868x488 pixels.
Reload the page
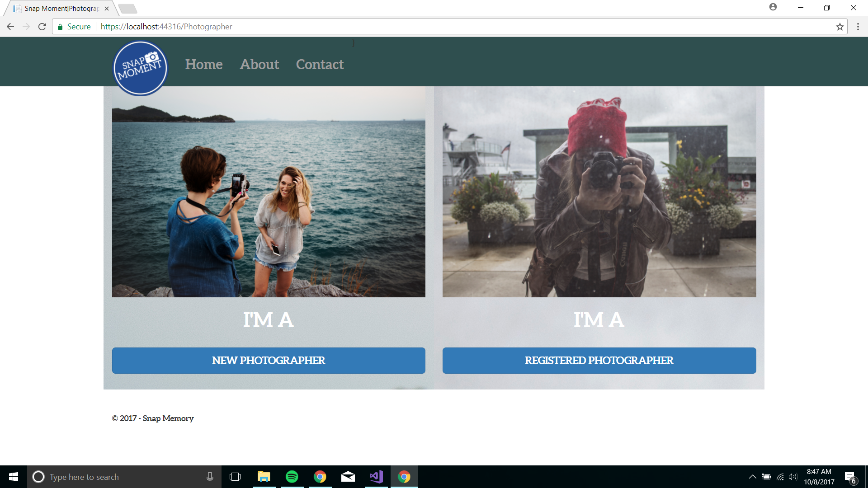coord(42,27)
